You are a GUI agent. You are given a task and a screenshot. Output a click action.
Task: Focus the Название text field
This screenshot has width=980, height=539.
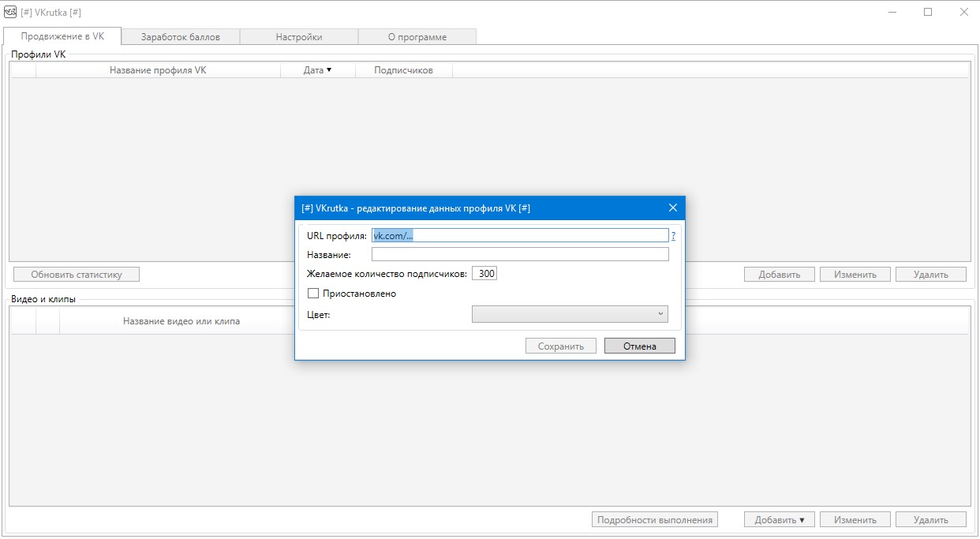(519, 254)
